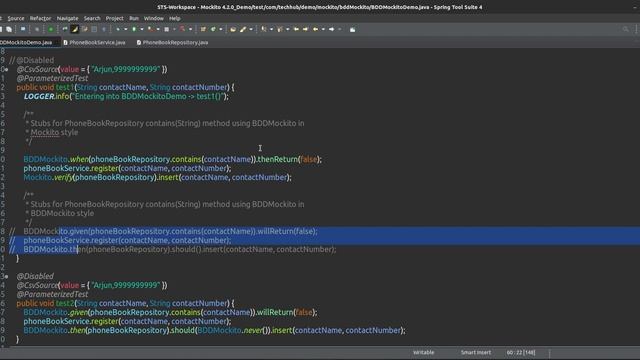This screenshot has width=640, height=360.
Task: Open the Run menu
Action: (134, 18)
